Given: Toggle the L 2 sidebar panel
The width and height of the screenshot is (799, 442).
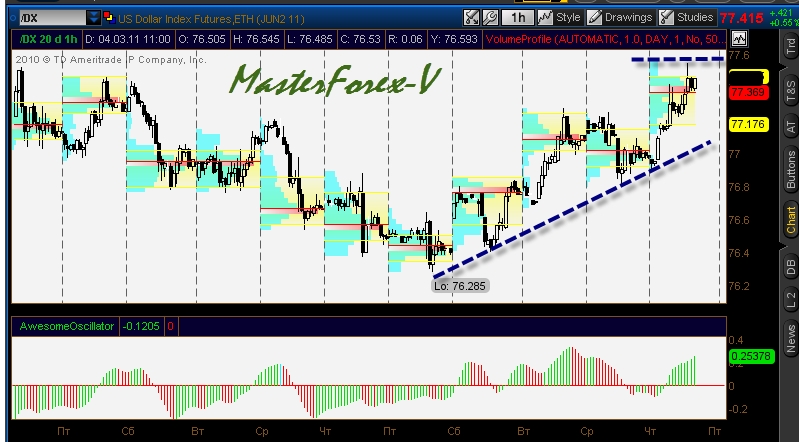Looking at the screenshot, I should point(791,299).
